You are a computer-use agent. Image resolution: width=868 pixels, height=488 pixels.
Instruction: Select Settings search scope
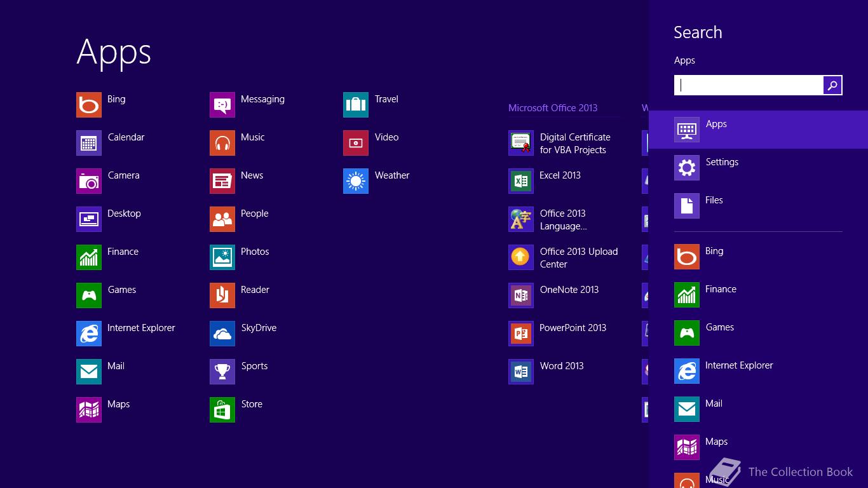(x=759, y=168)
